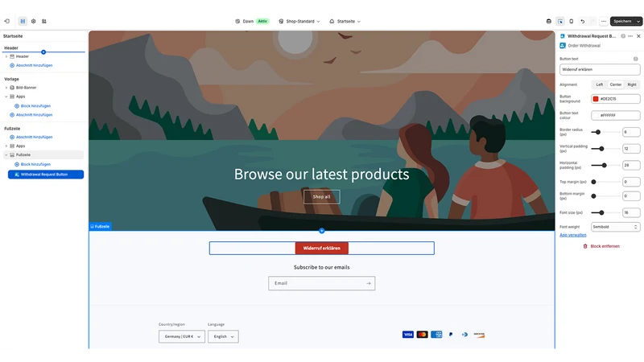Click the desktop preview icon
Image resolution: width=644 pixels, height=362 pixels.
click(x=549, y=22)
